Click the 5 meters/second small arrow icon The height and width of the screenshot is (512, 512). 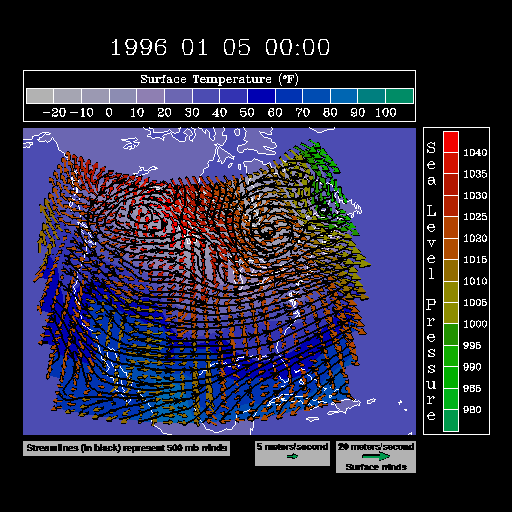(292, 456)
